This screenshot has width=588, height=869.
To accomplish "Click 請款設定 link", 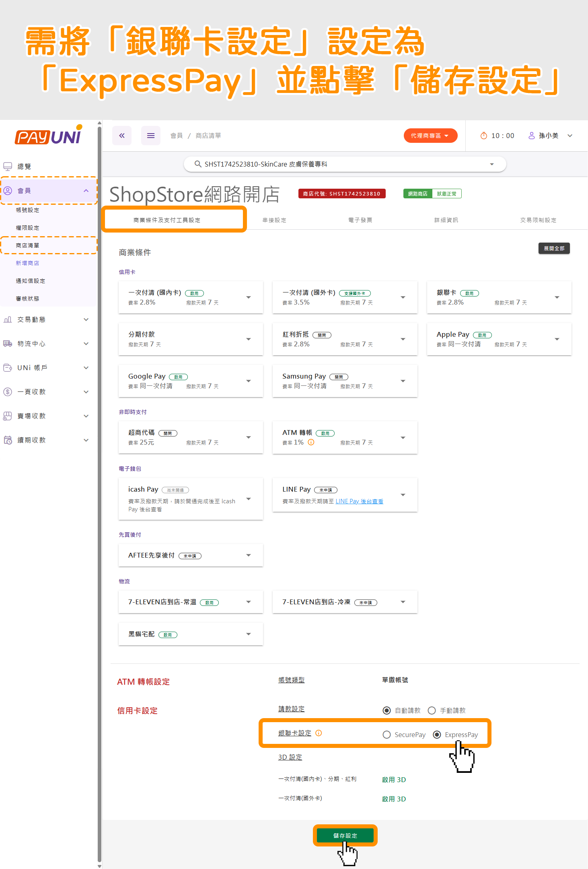I will click(x=292, y=709).
